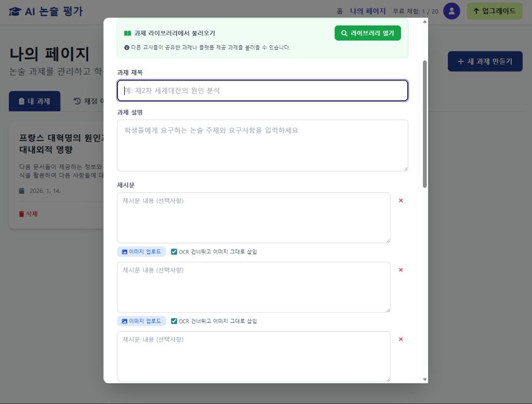The image size is (532, 404).
Task: Click the upload arrow icon on 업그레이드 button
Action: (476, 11)
